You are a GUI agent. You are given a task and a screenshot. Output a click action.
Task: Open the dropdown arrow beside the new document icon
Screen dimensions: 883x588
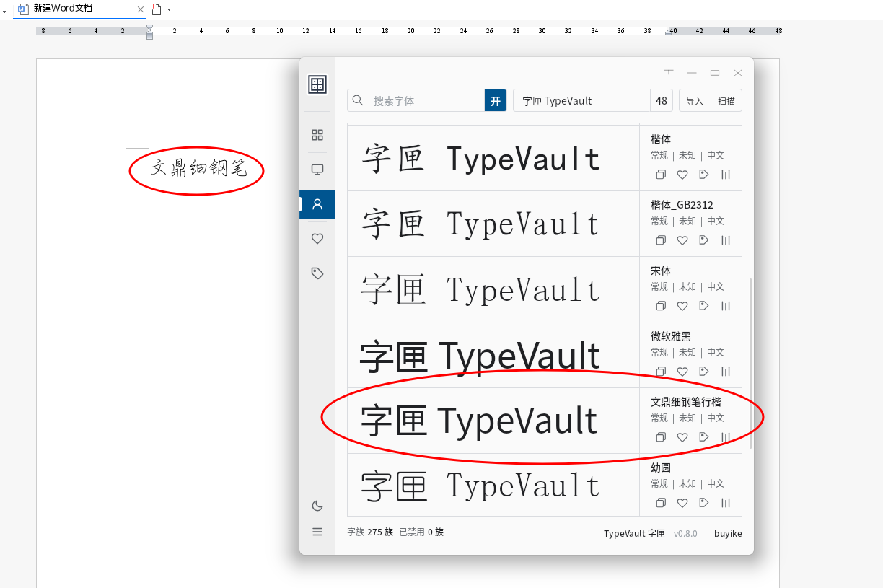click(x=169, y=9)
